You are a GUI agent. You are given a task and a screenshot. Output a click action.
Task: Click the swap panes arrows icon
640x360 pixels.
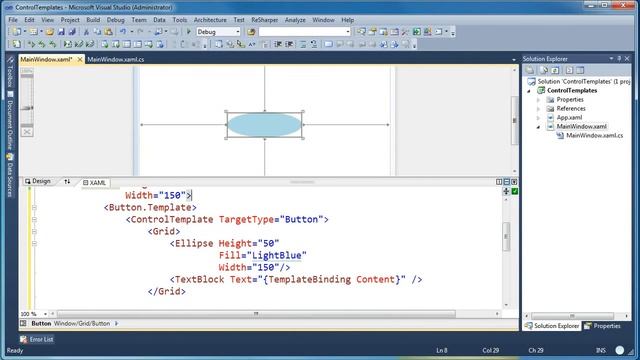pyautogui.click(x=67, y=182)
